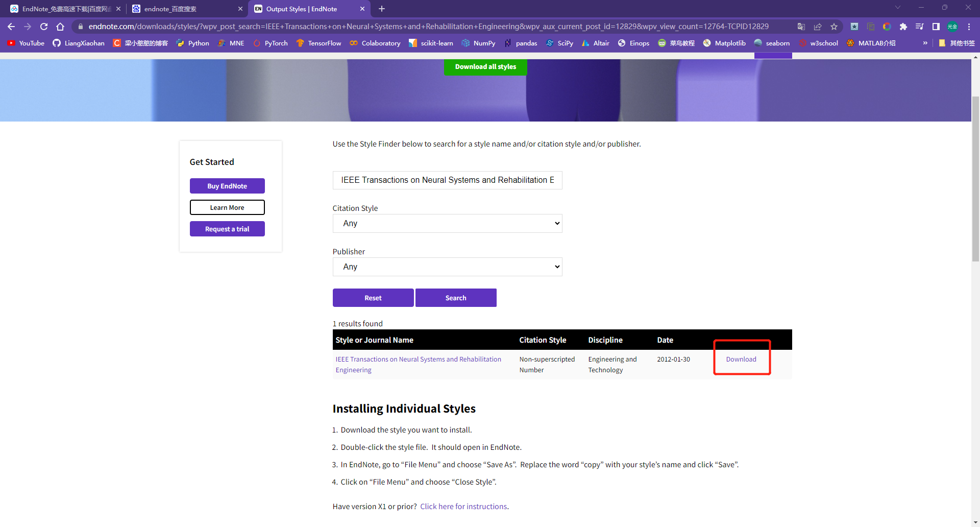Image resolution: width=980 pixels, height=527 pixels.
Task: Click the Search button
Action: pos(456,298)
